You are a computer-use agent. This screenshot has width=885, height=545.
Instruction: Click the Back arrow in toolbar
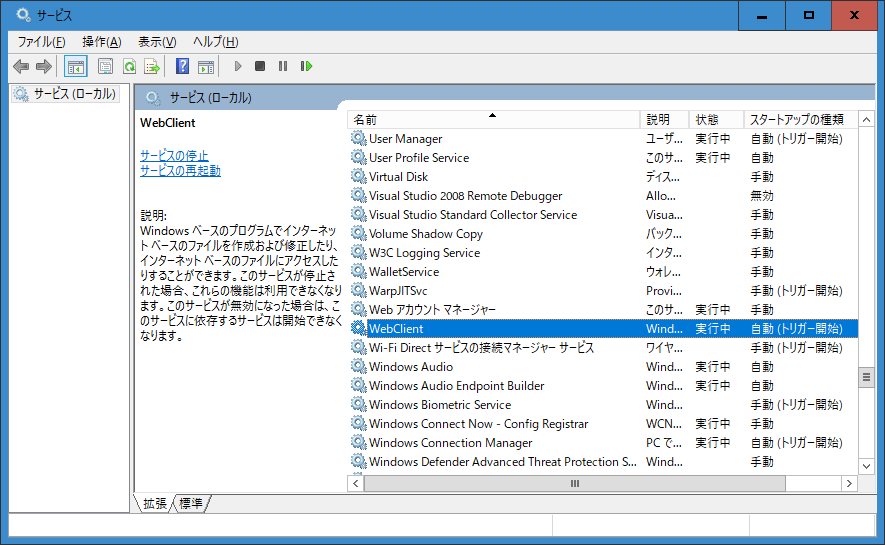pos(21,67)
